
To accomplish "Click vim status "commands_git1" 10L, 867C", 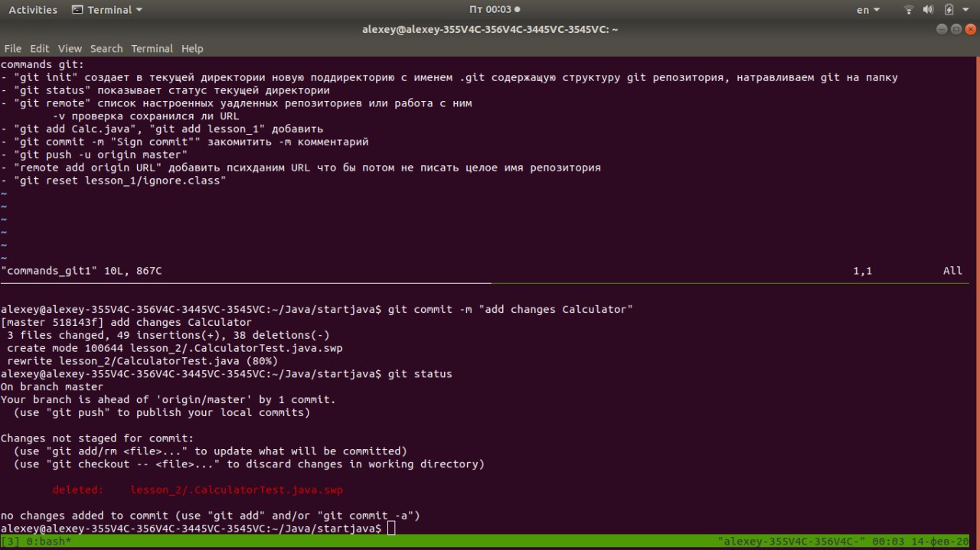I will [81, 271].
